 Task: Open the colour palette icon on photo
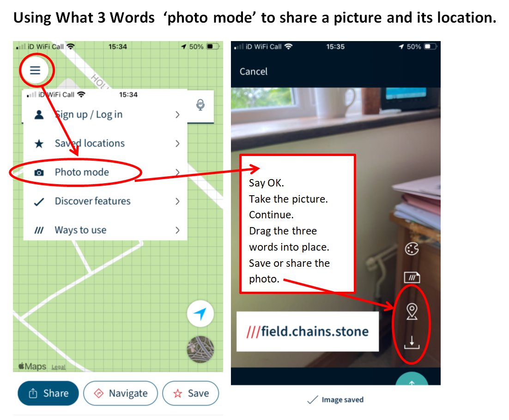coord(412,249)
